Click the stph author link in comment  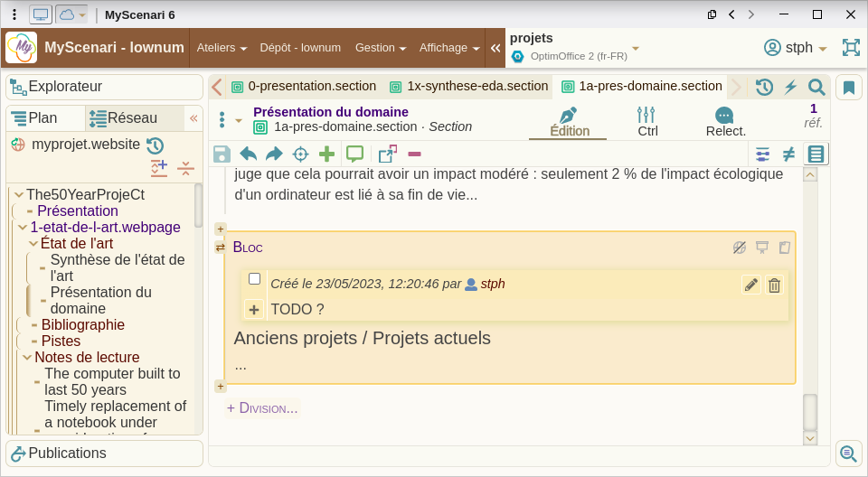click(x=492, y=284)
